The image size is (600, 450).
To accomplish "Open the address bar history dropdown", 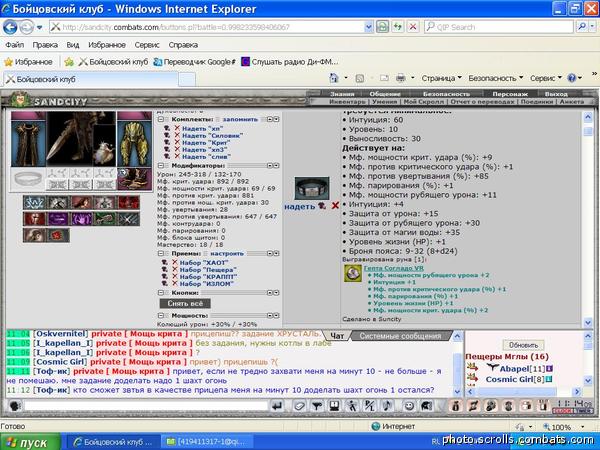I will (368, 27).
